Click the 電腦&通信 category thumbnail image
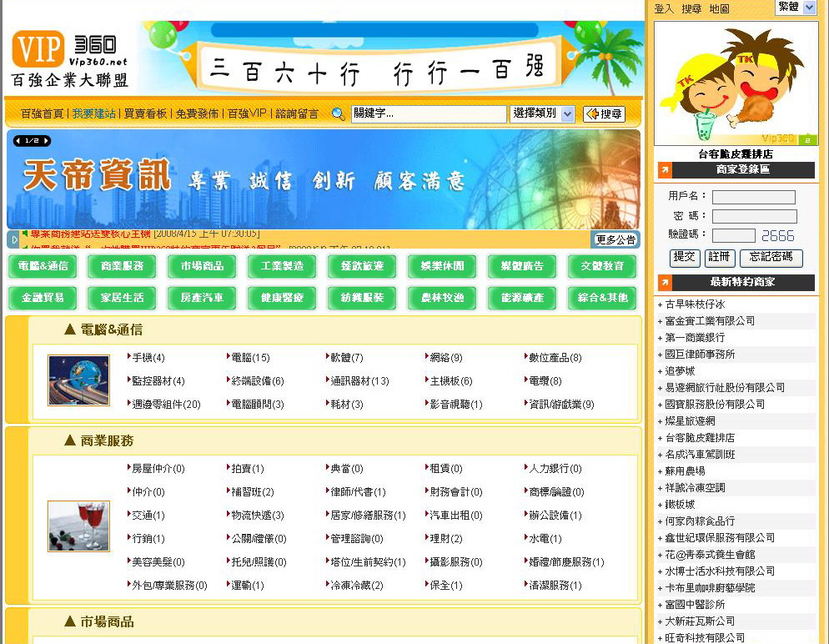The width and height of the screenshot is (829, 644). click(78, 380)
